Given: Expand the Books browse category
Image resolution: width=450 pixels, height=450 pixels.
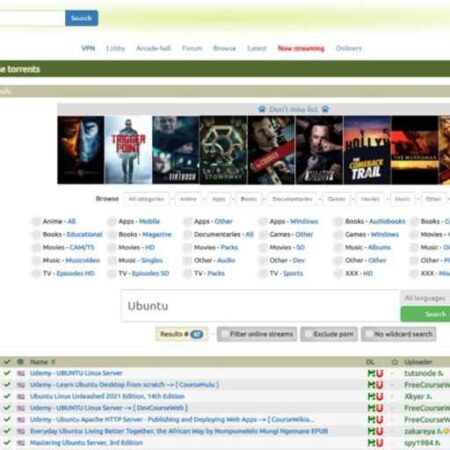Looking at the screenshot, I should point(249,199).
